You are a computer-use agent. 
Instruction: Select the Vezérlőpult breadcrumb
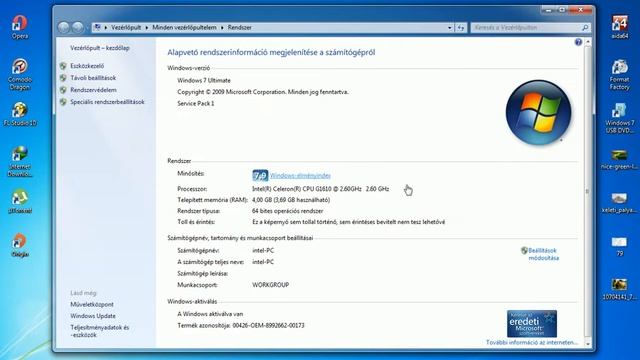click(x=126, y=27)
